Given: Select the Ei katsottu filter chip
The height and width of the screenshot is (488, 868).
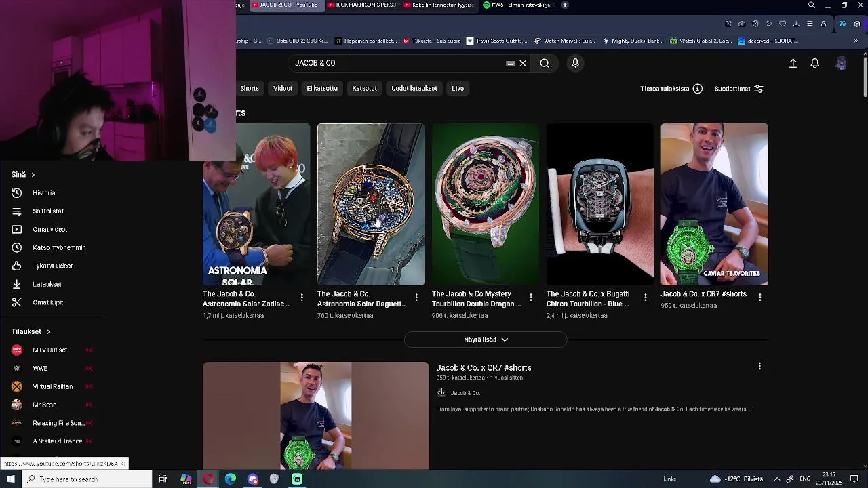Looking at the screenshot, I should (322, 89).
